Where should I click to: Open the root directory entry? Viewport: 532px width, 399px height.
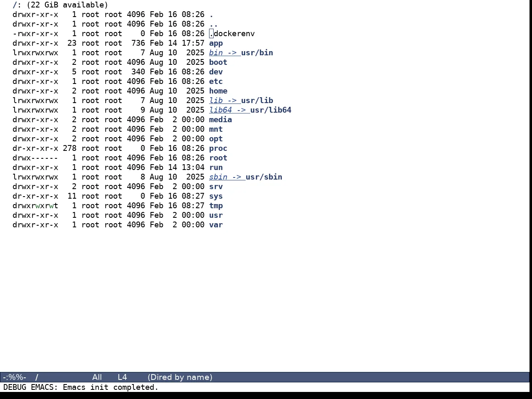pyautogui.click(x=218, y=158)
